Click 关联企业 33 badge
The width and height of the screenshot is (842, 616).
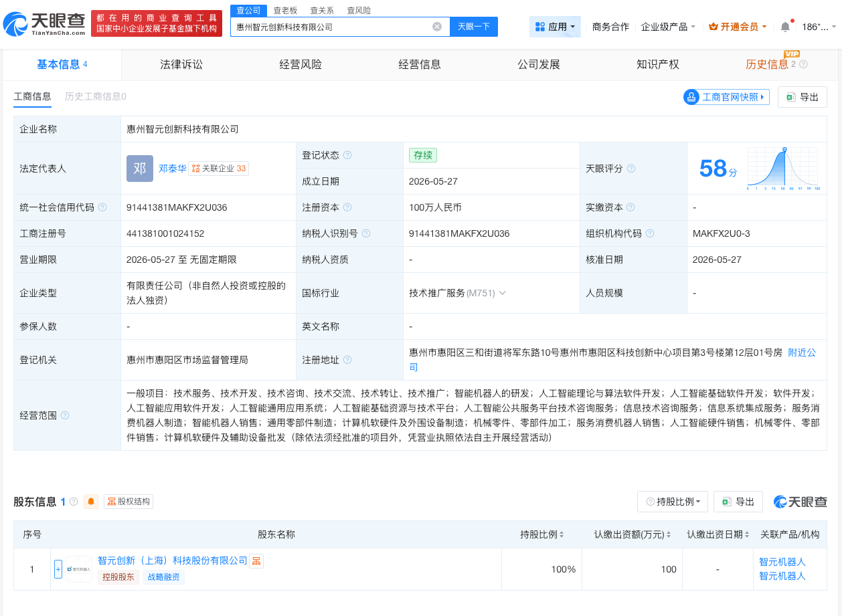[219, 169]
